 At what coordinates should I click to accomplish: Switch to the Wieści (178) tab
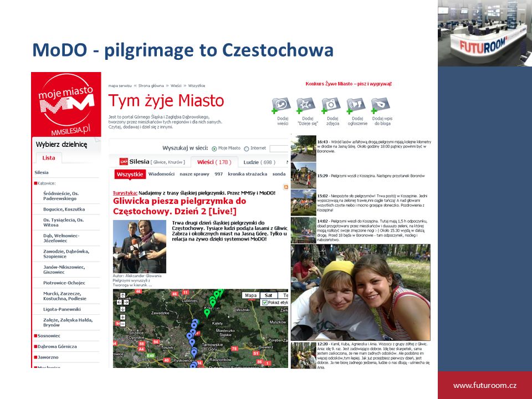tap(214, 162)
